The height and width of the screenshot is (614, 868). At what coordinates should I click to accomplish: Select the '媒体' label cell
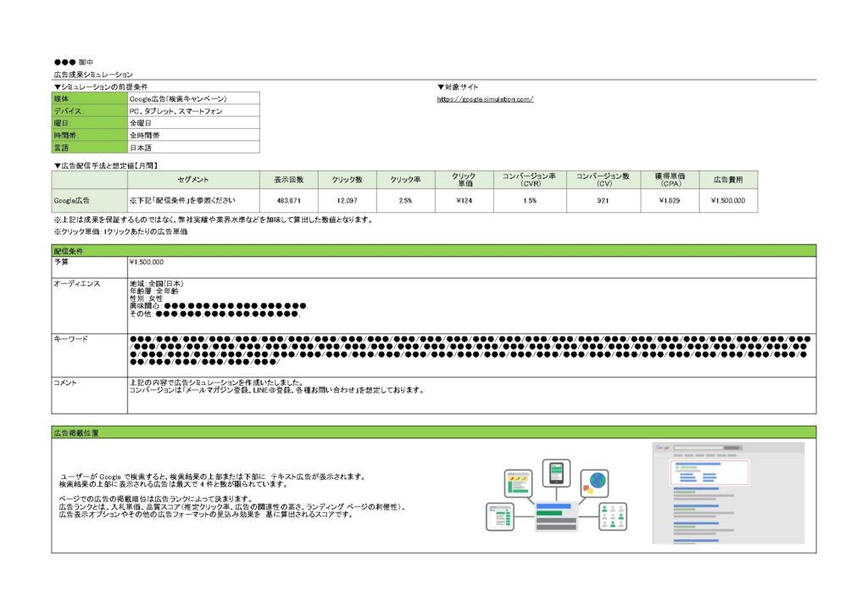(x=90, y=98)
